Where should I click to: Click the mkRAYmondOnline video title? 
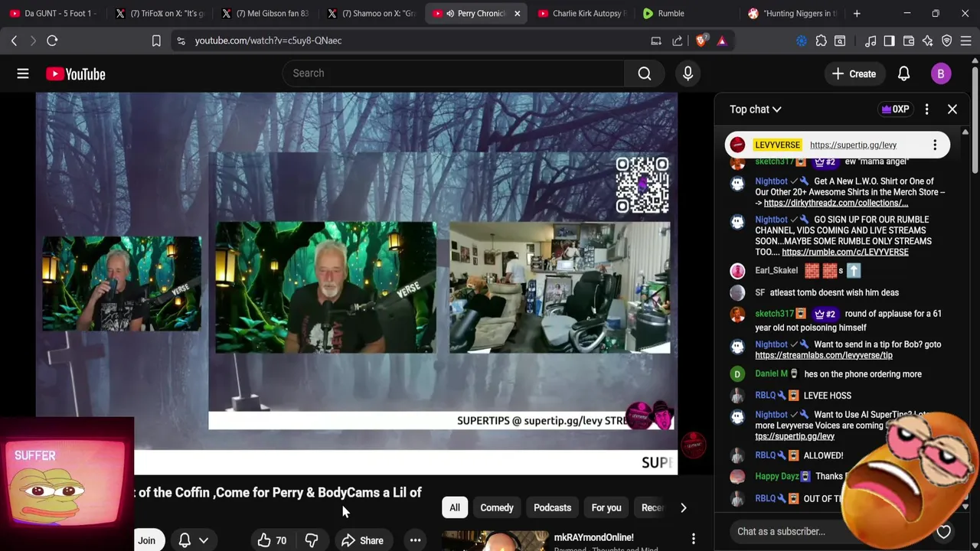pyautogui.click(x=594, y=537)
